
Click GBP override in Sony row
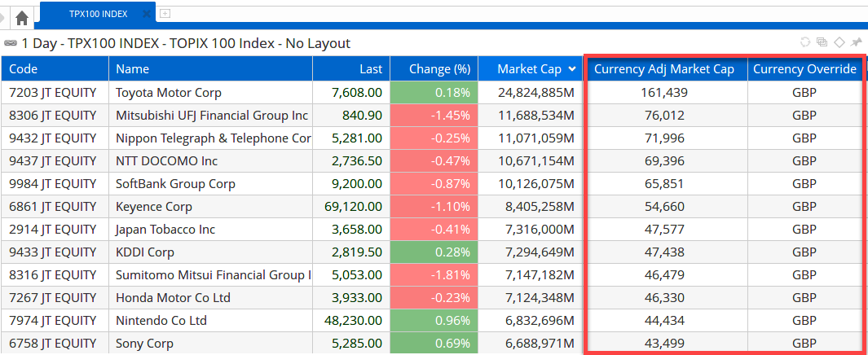[804, 344]
